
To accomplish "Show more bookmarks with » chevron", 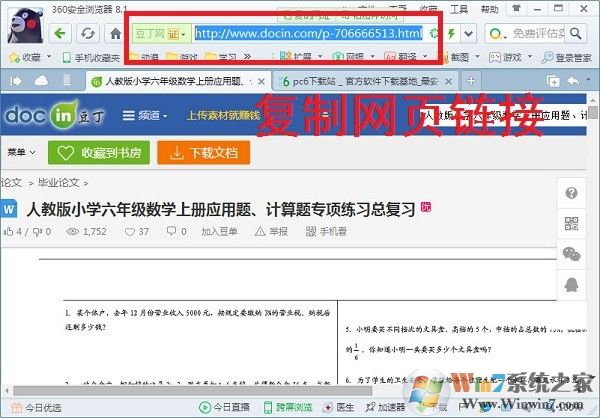I will coord(247,57).
